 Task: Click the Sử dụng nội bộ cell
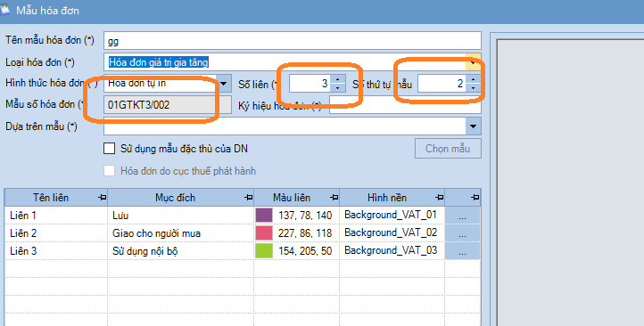pyautogui.click(x=181, y=251)
